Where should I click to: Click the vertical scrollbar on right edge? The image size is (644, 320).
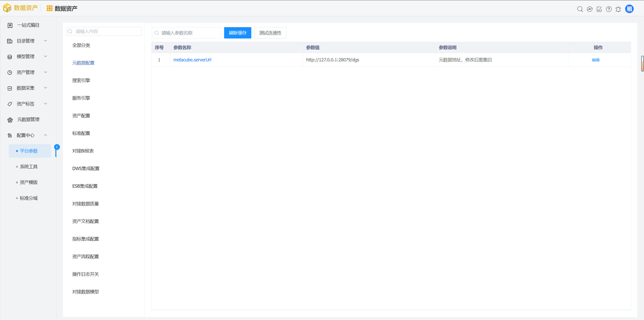[x=642, y=64]
